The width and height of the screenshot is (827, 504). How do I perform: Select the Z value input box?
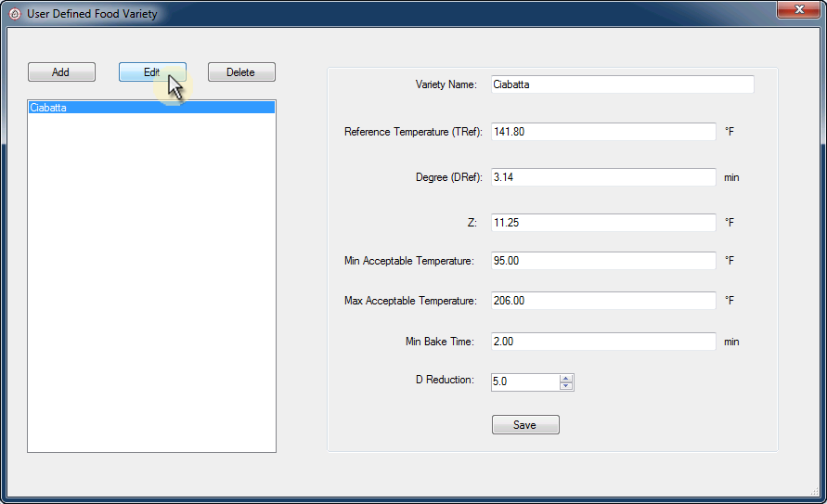point(603,223)
